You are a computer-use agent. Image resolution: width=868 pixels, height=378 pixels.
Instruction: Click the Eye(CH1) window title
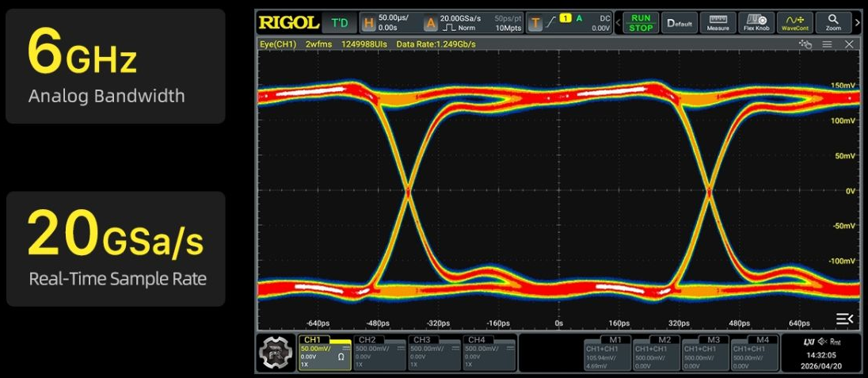(279, 44)
